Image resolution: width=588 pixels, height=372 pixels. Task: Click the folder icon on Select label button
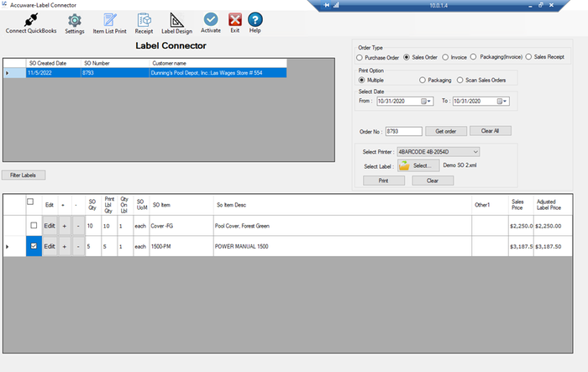[x=404, y=165]
